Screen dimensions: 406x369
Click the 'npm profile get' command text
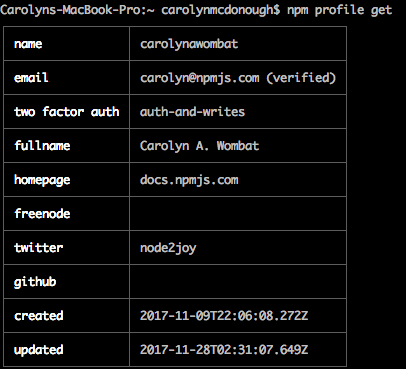pyautogui.click(x=339, y=10)
